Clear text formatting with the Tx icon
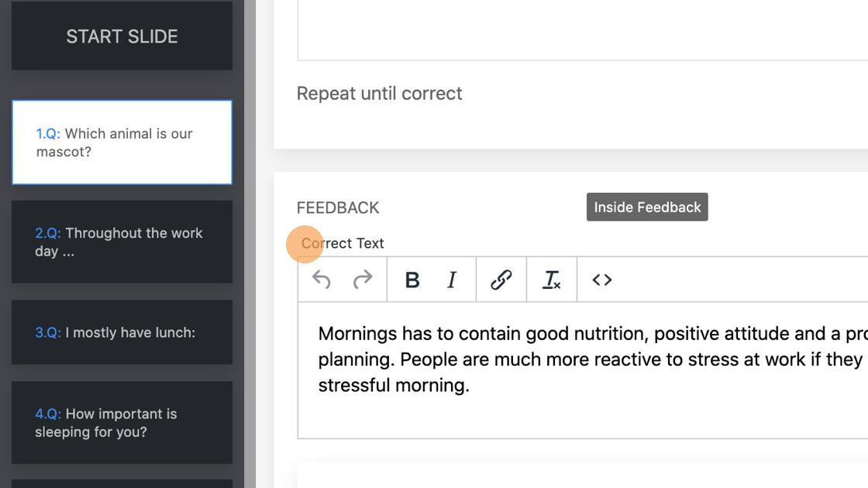The image size is (868, 488). tap(552, 280)
